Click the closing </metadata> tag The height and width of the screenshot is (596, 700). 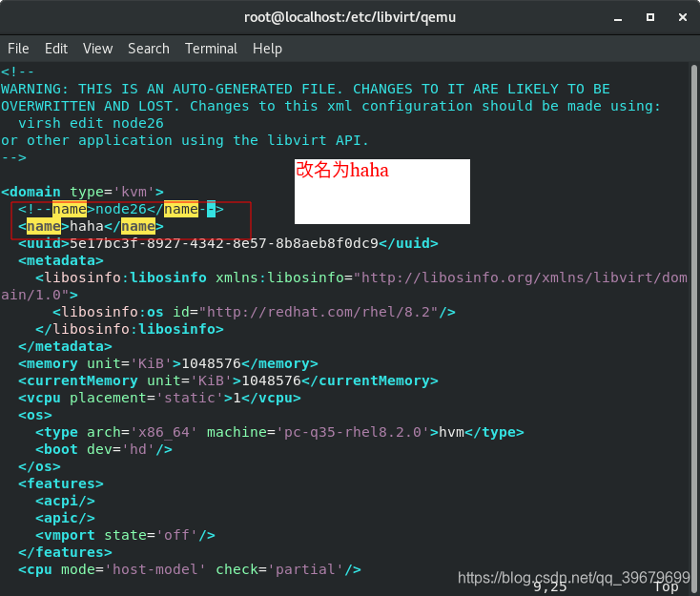(x=65, y=346)
